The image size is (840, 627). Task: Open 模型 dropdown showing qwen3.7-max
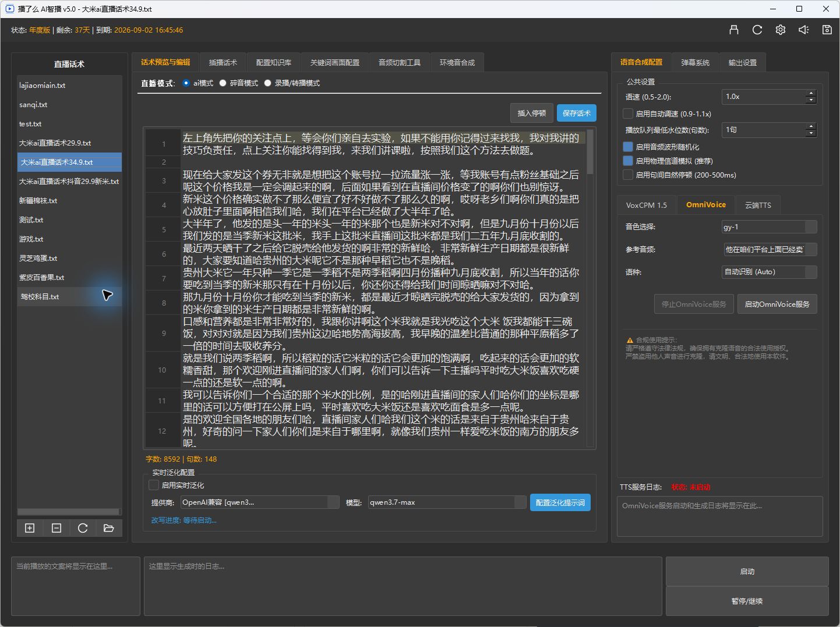pyautogui.click(x=447, y=502)
